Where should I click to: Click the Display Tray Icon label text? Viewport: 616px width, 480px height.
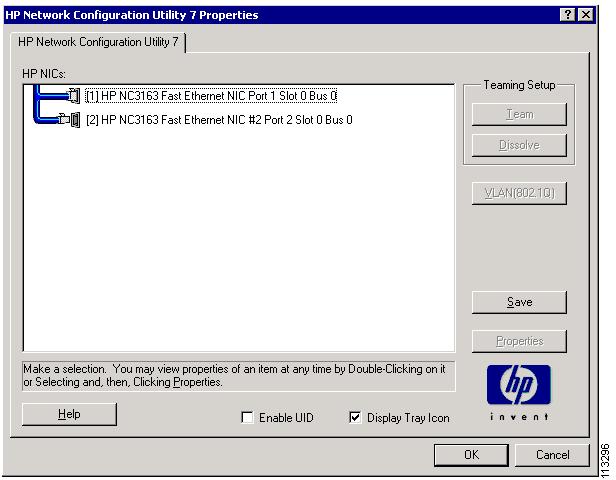tap(408, 418)
